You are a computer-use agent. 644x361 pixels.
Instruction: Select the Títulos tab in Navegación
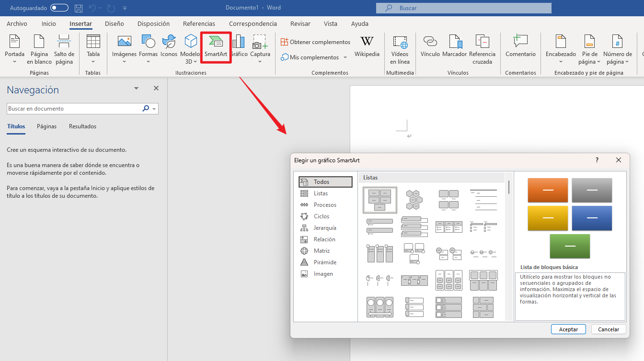[x=16, y=126]
